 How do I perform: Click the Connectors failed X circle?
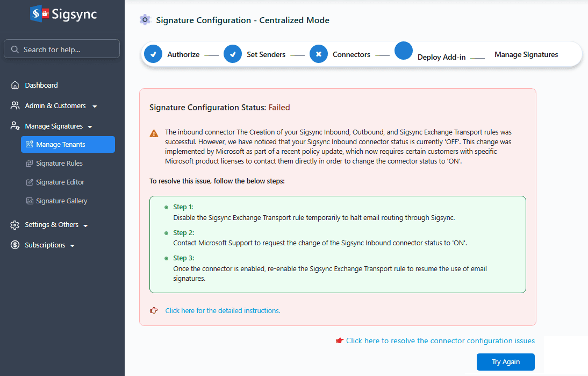[x=319, y=54]
